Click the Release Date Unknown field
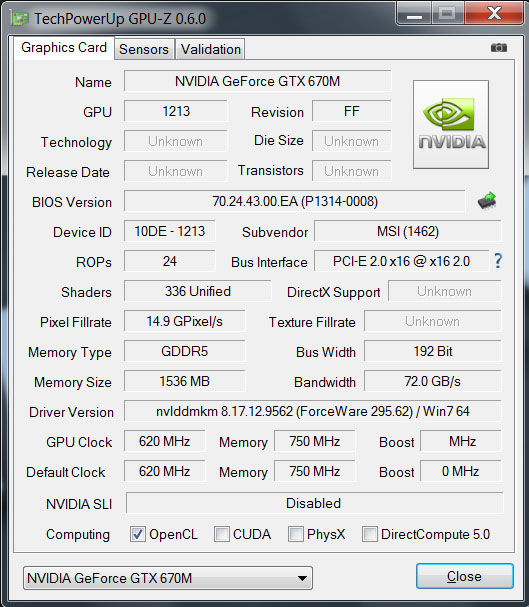529x607 pixels. pos(176,171)
